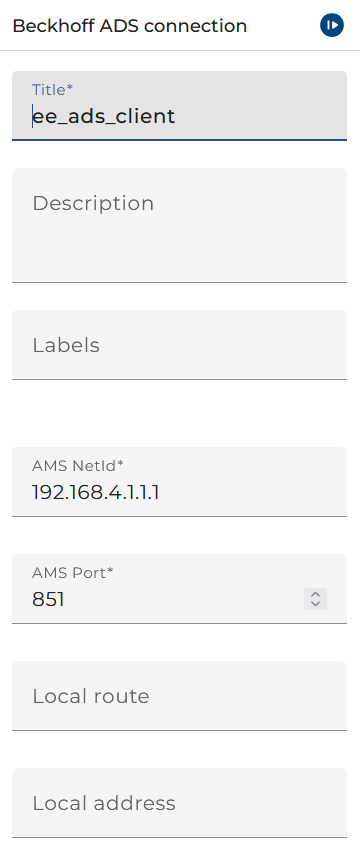Click the Beckhoff ADS connection heading
Screen dimensions: 360x847
click(x=130, y=26)
